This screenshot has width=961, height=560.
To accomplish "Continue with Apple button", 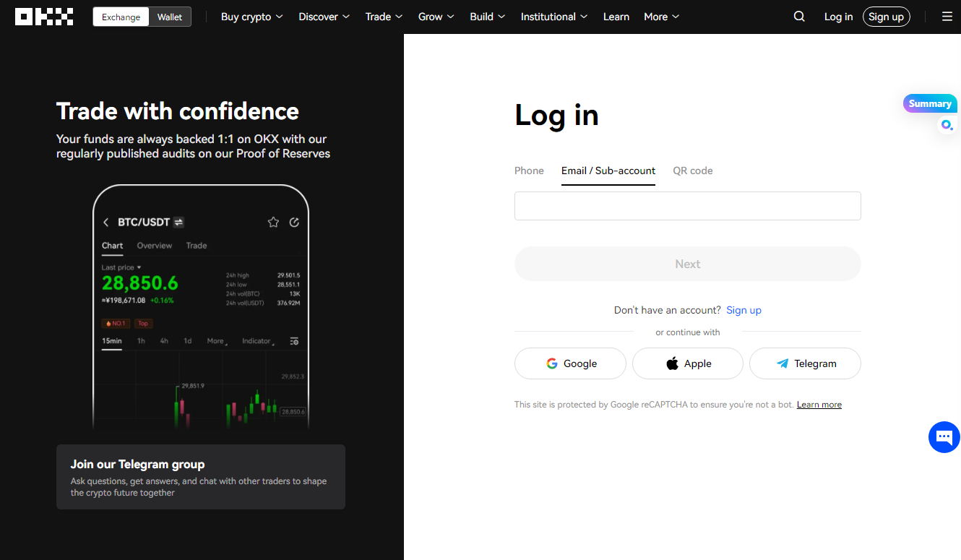I will click(688, 363).
